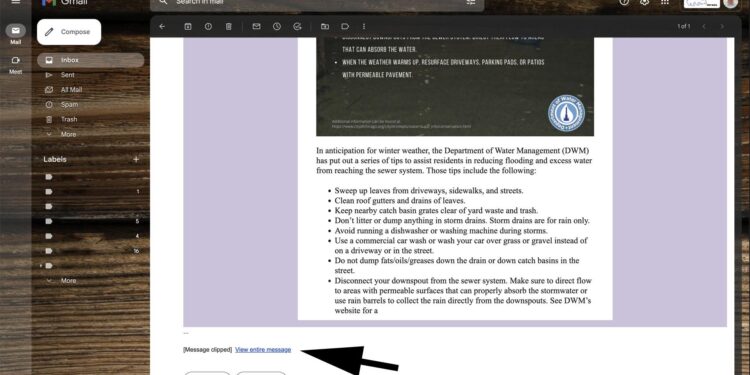Open the Move to folder icon
Screen dimensions: 750x375
(x=325, y=27)
